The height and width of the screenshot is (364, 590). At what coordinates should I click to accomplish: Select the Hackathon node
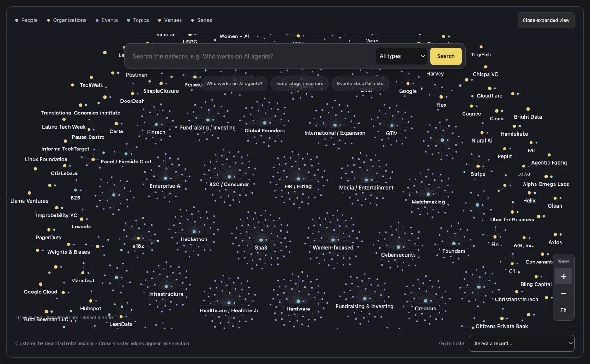click(194, 232)
